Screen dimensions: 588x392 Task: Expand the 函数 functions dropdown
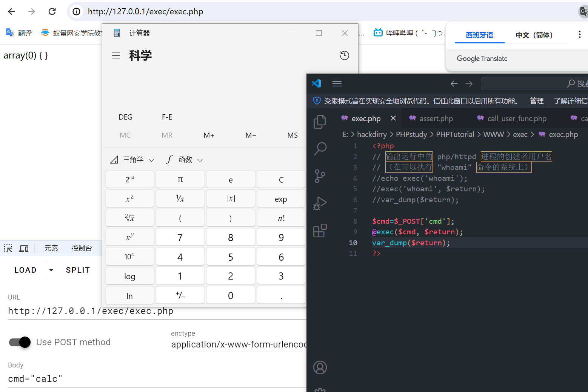(x=185, y=160)
